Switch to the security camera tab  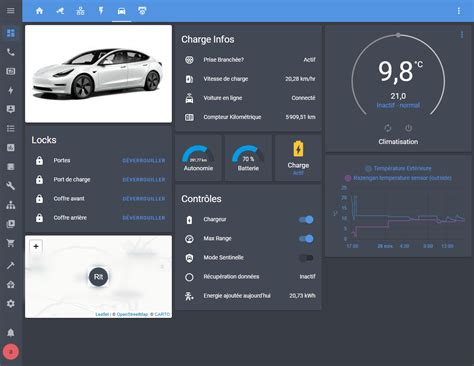pos(60,11)
